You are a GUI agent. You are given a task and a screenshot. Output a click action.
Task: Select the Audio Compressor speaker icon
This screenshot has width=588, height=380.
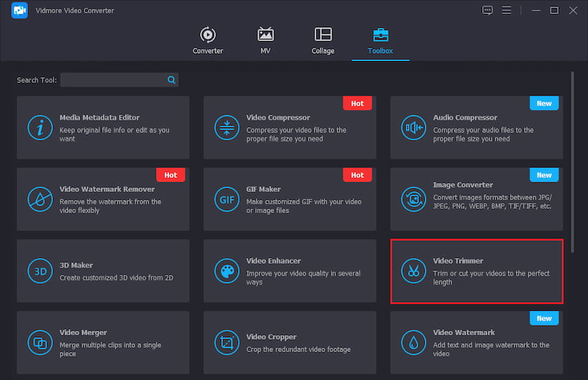point(413,127)
